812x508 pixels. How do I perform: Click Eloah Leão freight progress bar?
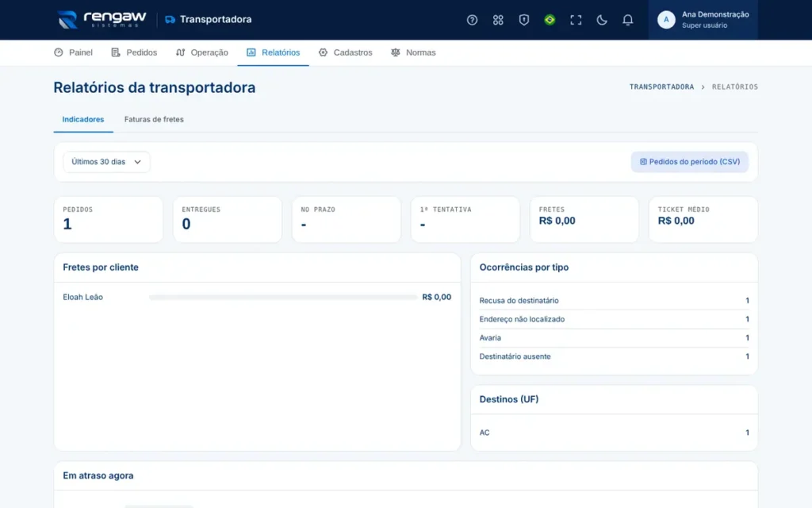[x=283, y=297]
